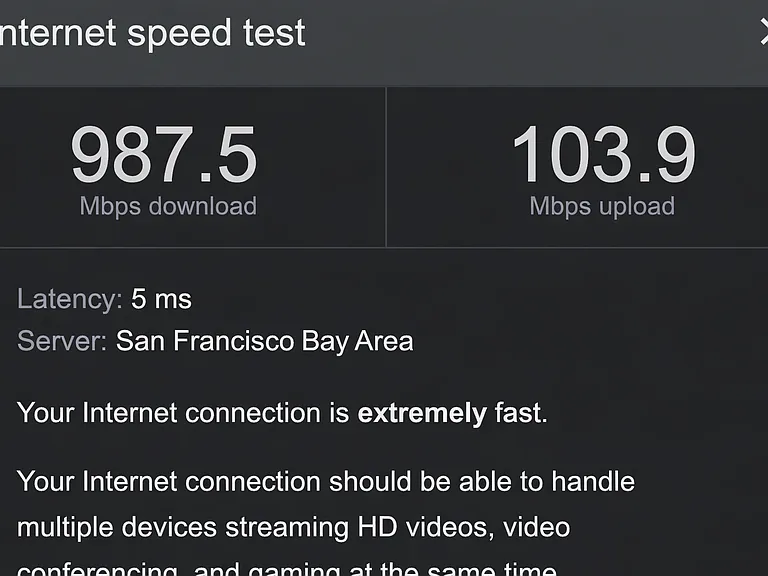Click the Server label

(62, 341)
